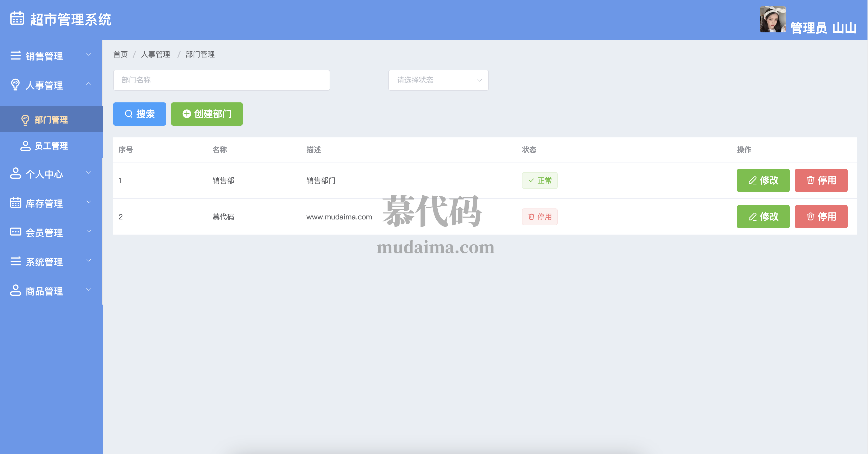Open the 请选择状态 status dropdown

click(x=438, y=80)
